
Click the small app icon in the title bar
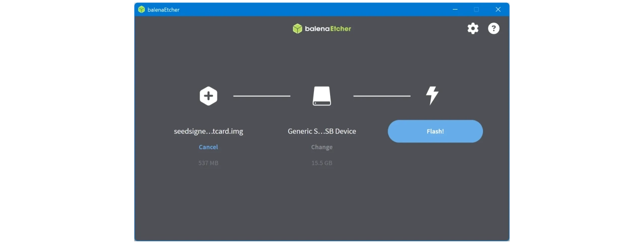pos(141,10)
